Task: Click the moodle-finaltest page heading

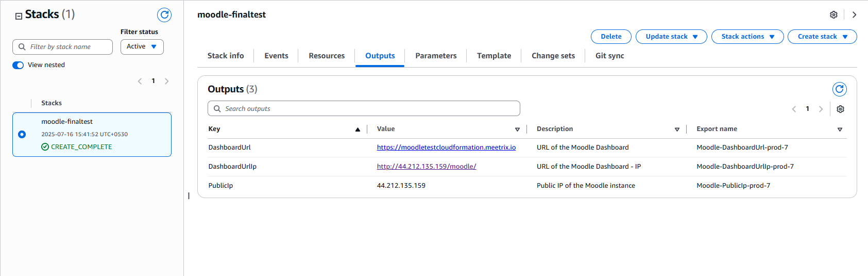Action: coord(231,15)
